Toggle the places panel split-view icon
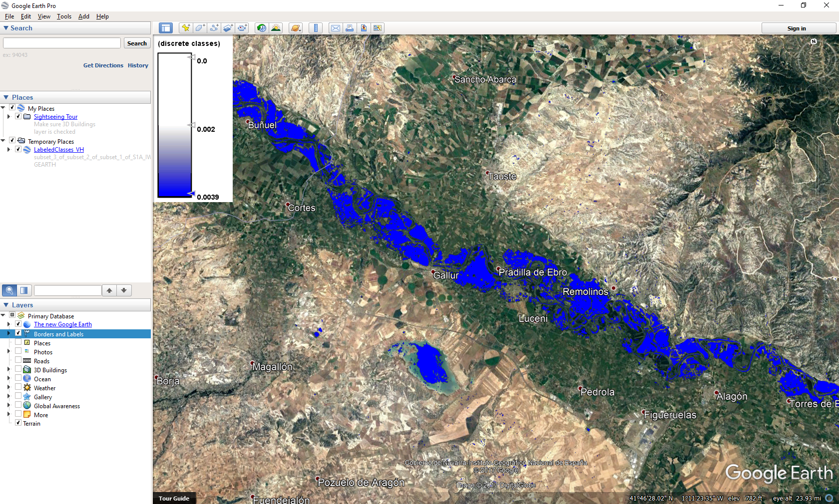 coord(24,290)
